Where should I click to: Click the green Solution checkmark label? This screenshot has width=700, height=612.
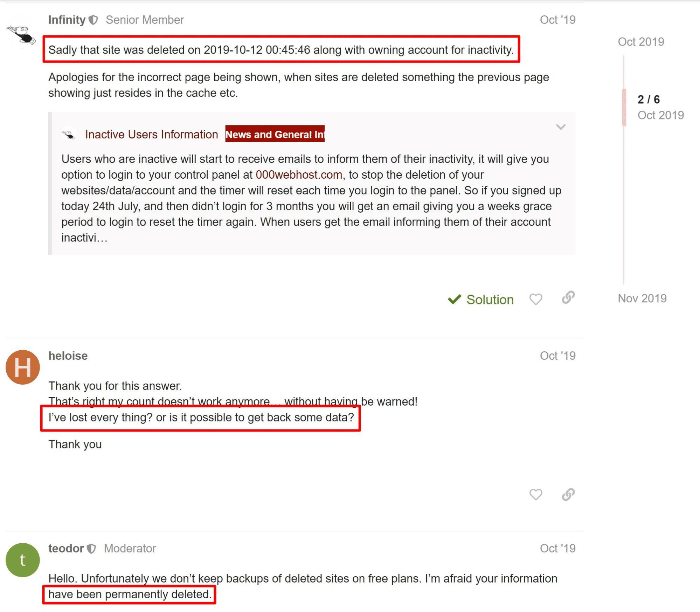click(481, 300)
